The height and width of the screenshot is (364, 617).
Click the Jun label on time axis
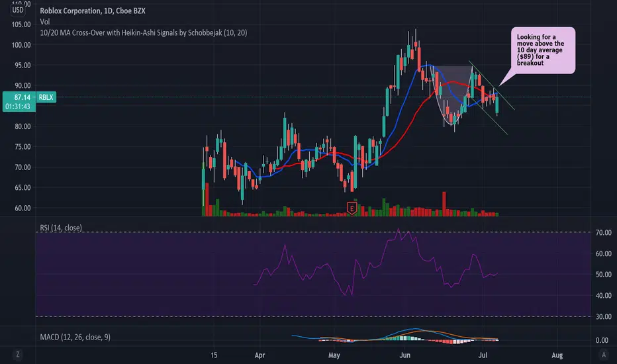405,355
